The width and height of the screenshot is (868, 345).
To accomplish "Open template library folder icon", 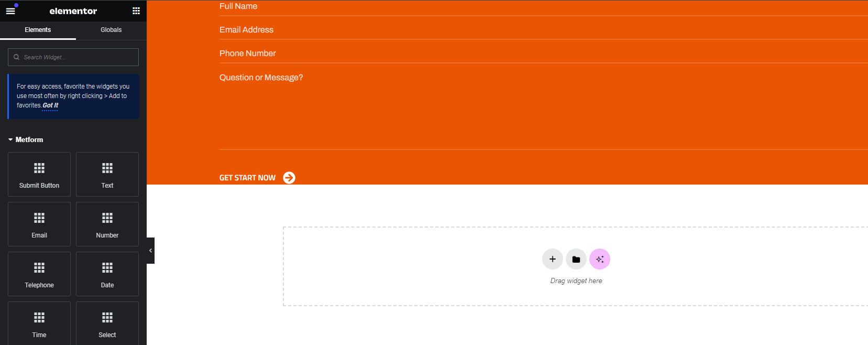I will coord(576,259).
